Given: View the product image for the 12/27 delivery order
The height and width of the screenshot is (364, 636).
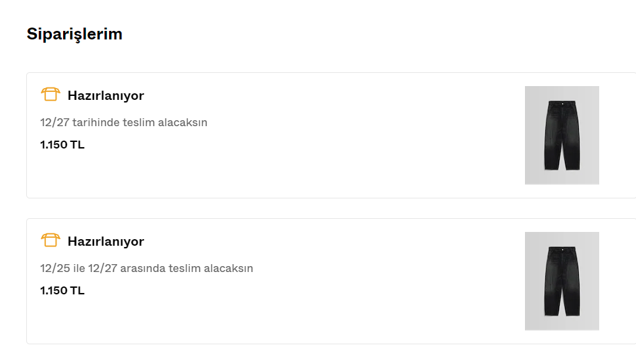Looking at the screenshot, I should pyautogui.click(x=562, y=135).
